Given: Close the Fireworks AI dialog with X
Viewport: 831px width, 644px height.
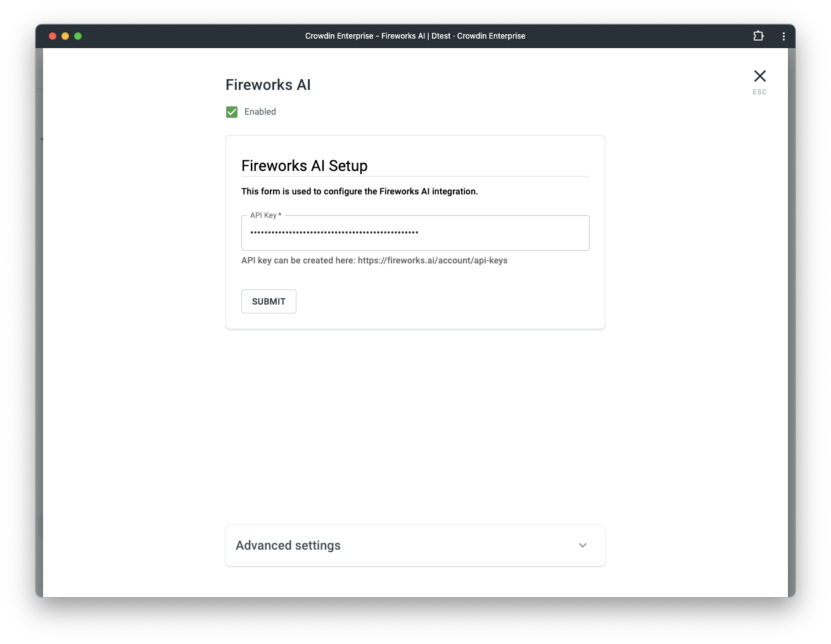Looking at the screenshot, I should point(759,76).
